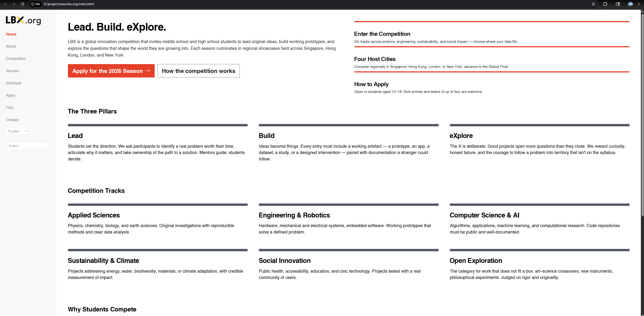Open the Four Host Cities link
Screen dimensions: 644x316
click(375, 59)
